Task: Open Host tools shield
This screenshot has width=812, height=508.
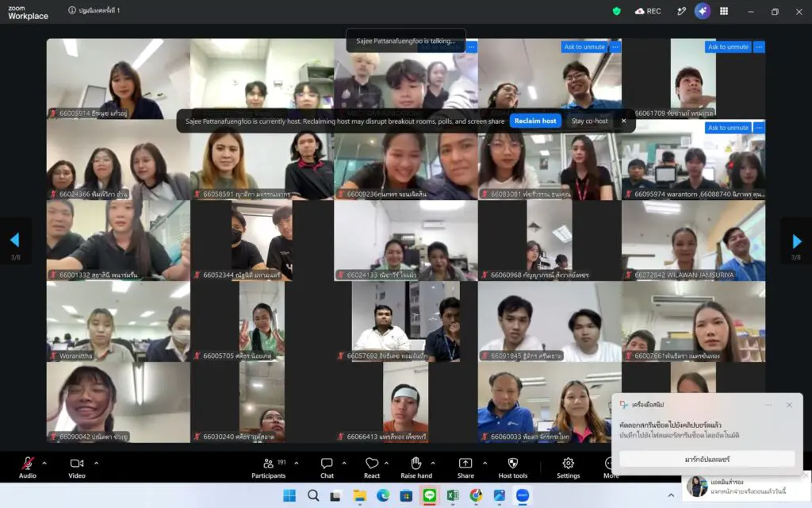Action: [513, 467]
